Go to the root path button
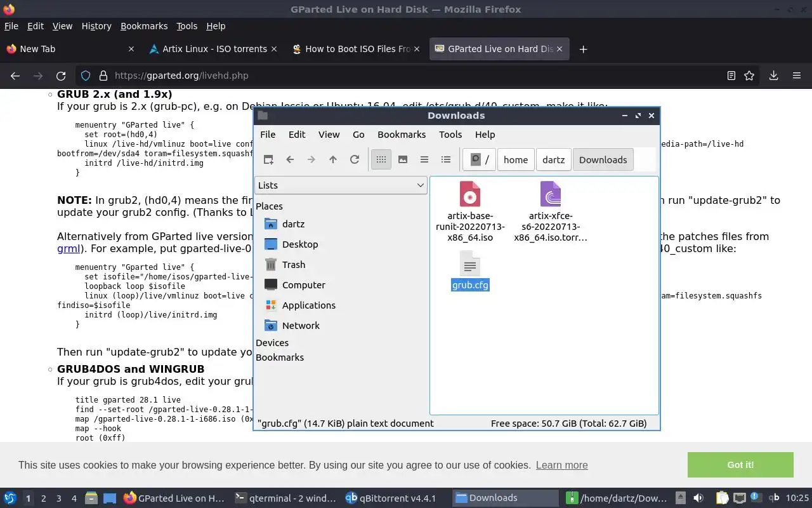Image resolution: width=812 pixels, height=508 pixels. pos(479,159)
